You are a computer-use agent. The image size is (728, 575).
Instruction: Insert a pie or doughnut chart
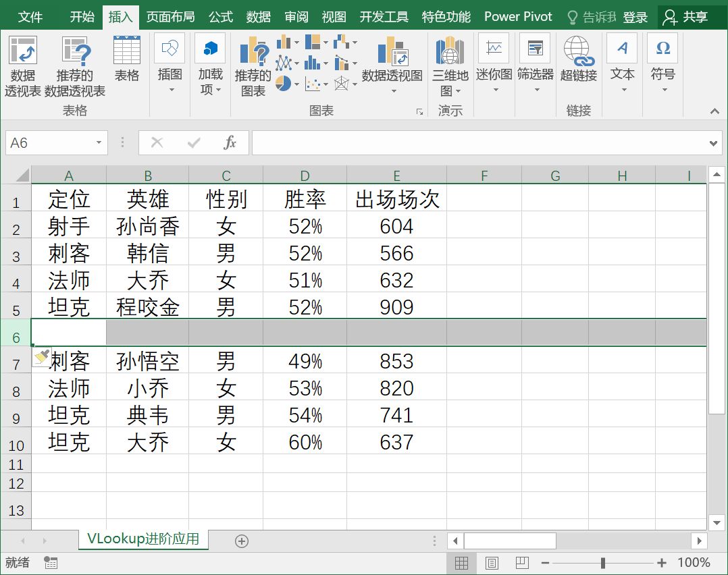283,84
